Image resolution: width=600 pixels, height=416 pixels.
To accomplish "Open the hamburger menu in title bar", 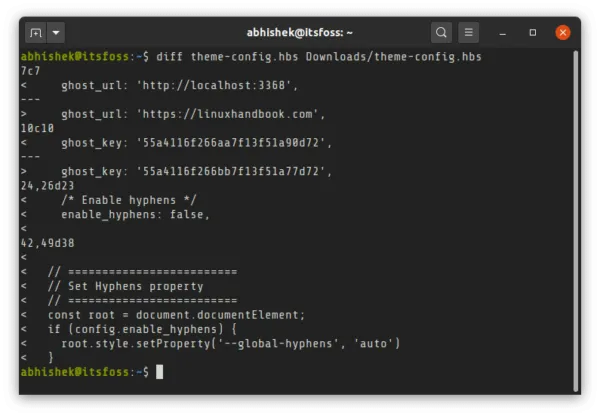I will [x=470, y=32].
